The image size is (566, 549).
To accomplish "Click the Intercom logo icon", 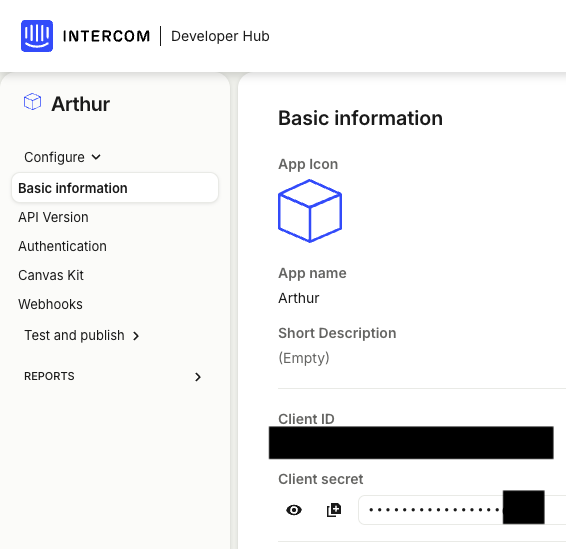I will tap(37, 36).
